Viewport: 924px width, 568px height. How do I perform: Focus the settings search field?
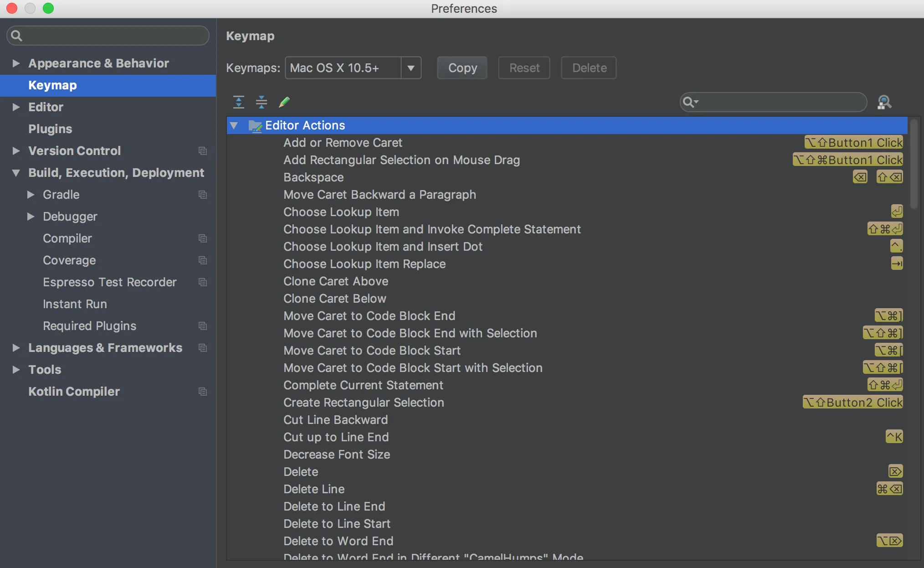[114, 36]
